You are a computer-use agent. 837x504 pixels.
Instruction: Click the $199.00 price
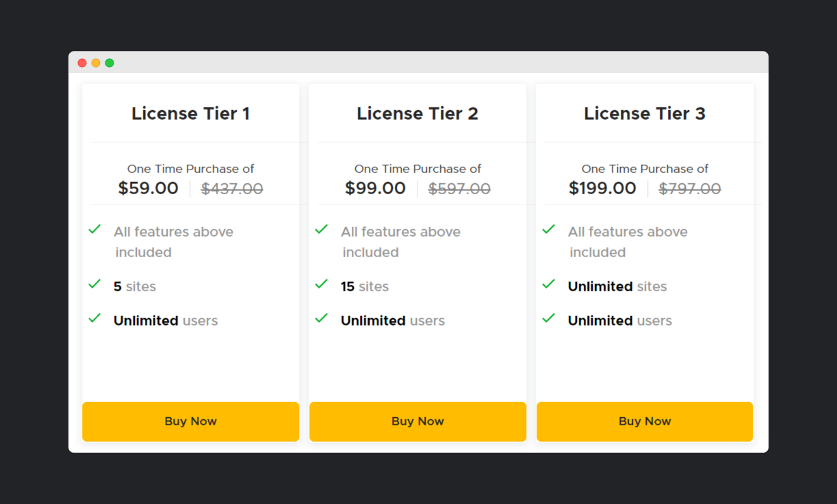point(602,188)
